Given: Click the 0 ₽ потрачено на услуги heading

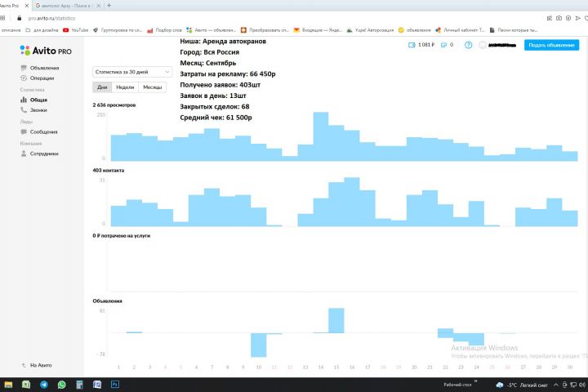Looking at the screenshot, I should [122, 235].
